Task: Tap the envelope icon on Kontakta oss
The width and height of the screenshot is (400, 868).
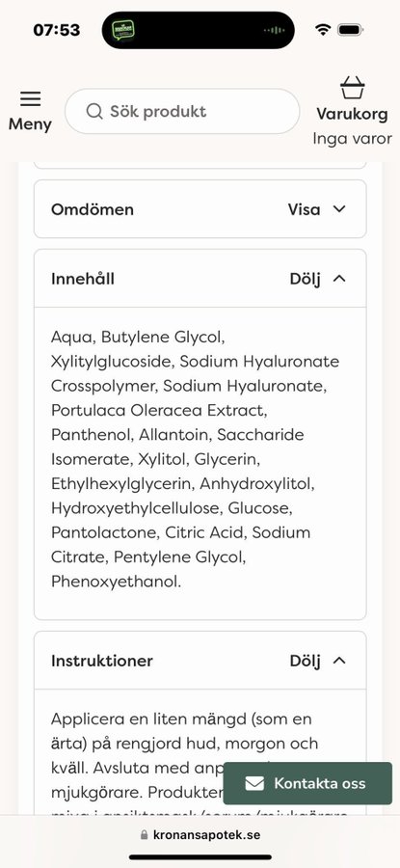Action: point(254,783)
